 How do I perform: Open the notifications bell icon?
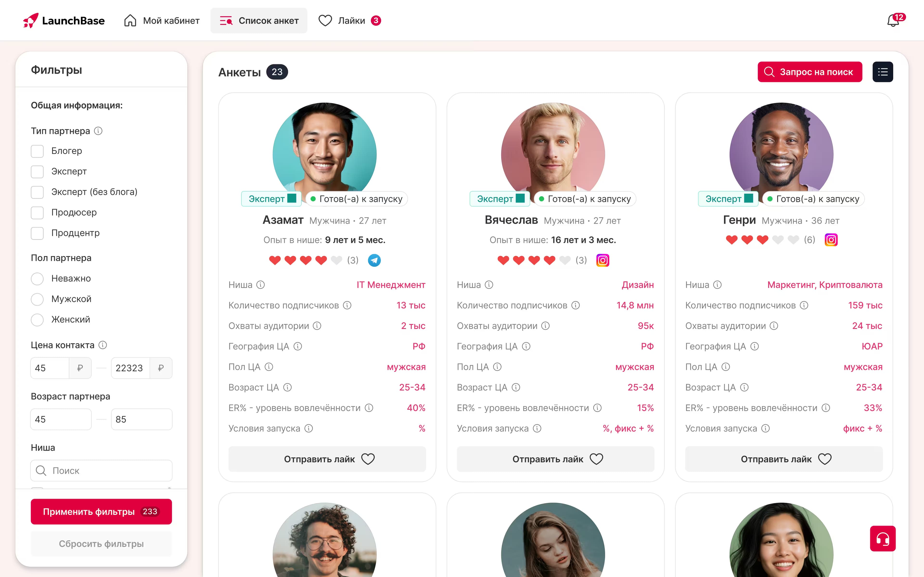pyautogui.click(x=893, y=21)
